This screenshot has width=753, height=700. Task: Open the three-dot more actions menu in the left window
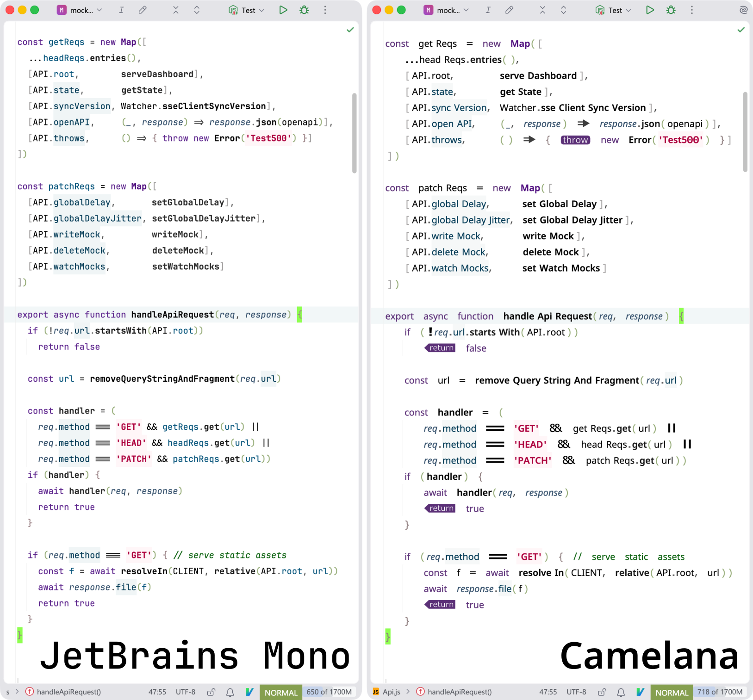coord(325,10)
